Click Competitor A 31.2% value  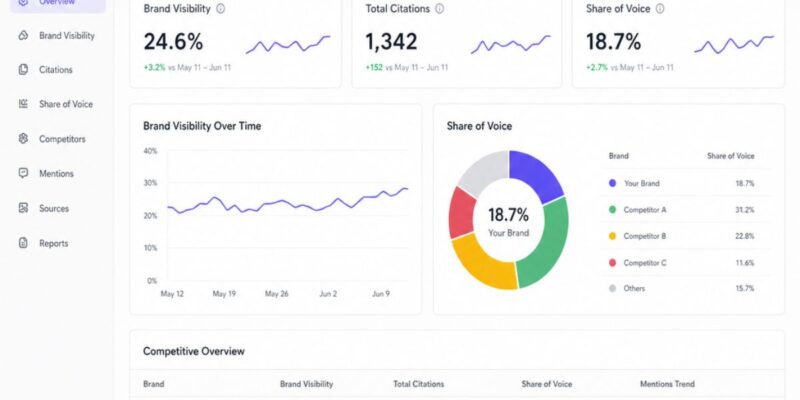[745, 210]
